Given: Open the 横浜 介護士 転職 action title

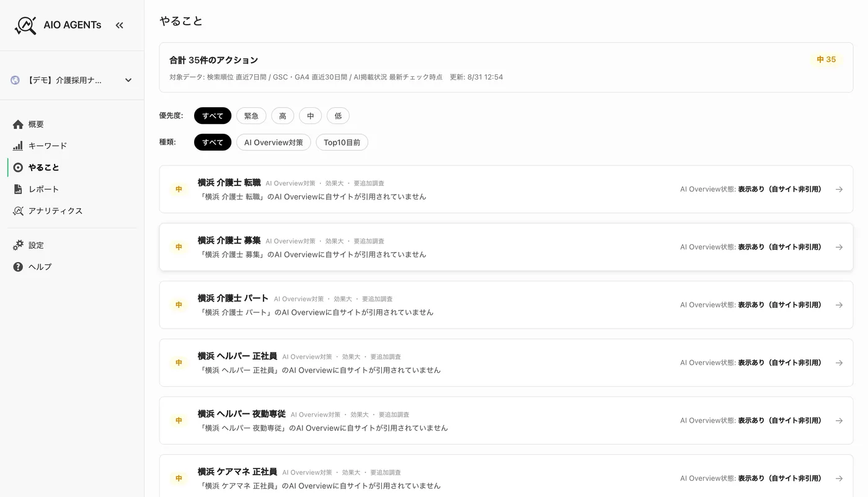Looking at the screenshot, I should coord(229,183).
